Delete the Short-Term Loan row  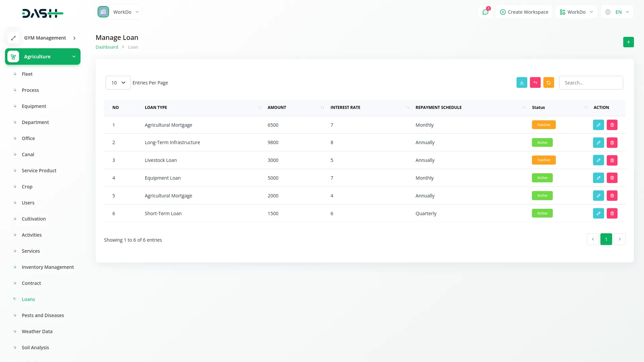click(x=612, y=214)
